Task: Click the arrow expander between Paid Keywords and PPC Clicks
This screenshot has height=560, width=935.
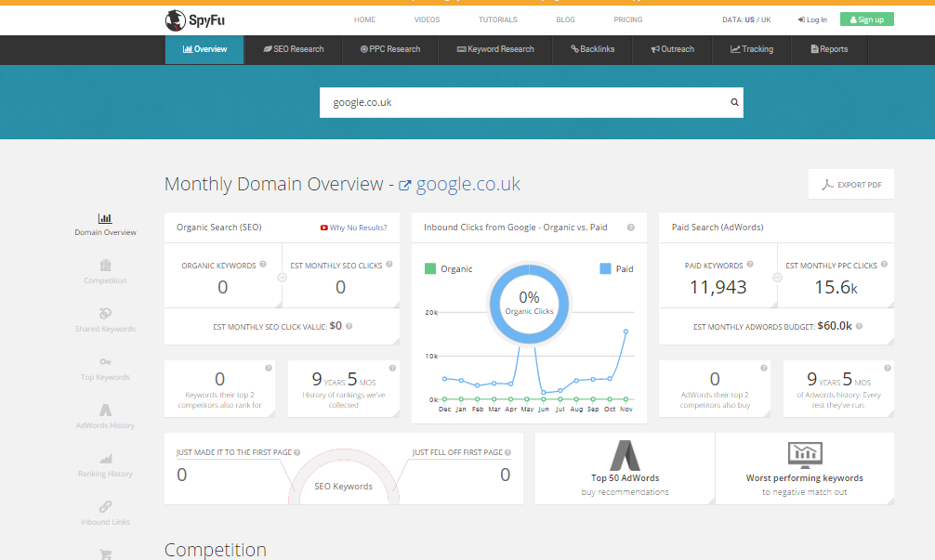Action: [778, 278]
